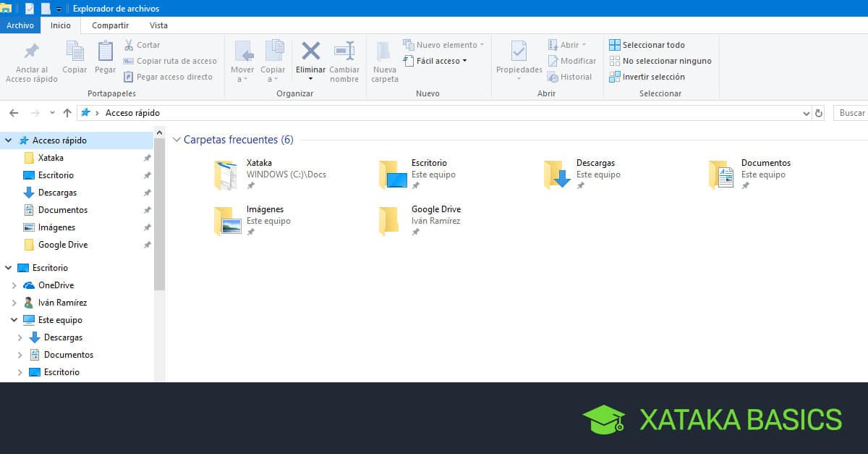Switch to the Vista ribbon tab
The width and height of the screenshot is (868, 454).
click(x=158, y=25)
